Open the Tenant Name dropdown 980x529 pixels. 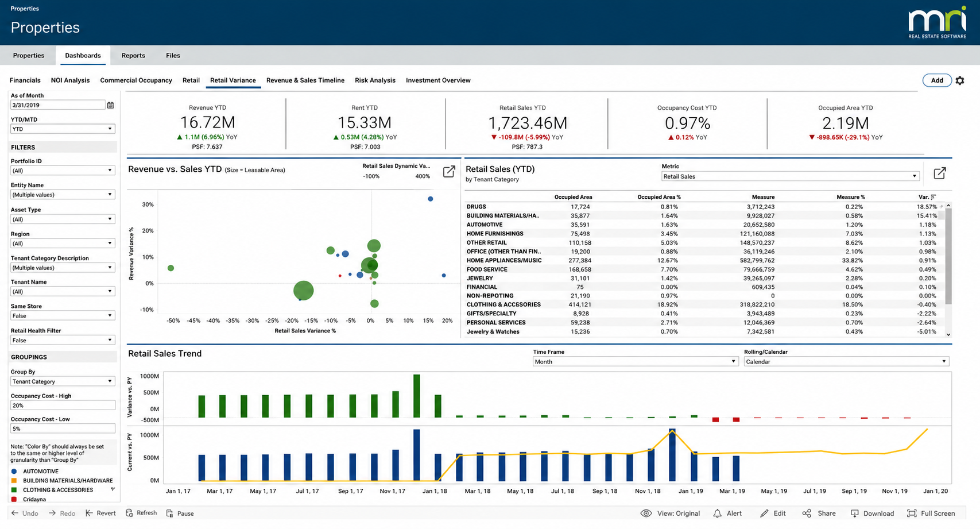tap(63, 292)
